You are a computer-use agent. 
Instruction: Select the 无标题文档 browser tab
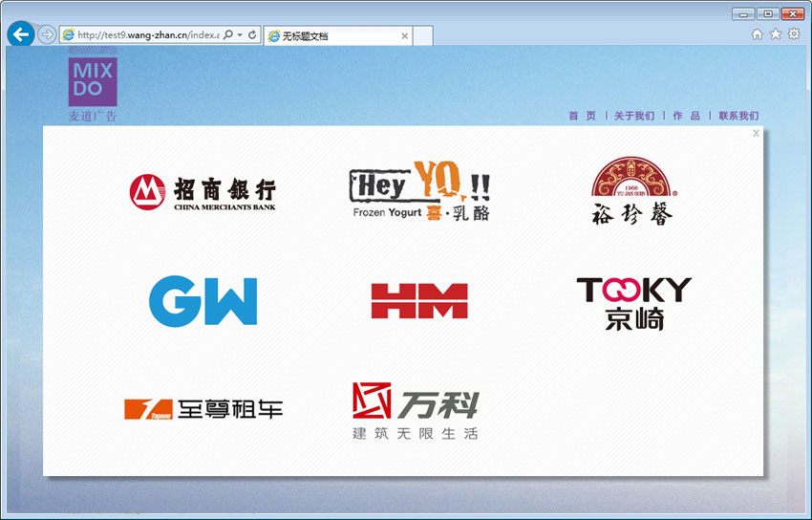[338, 35]
